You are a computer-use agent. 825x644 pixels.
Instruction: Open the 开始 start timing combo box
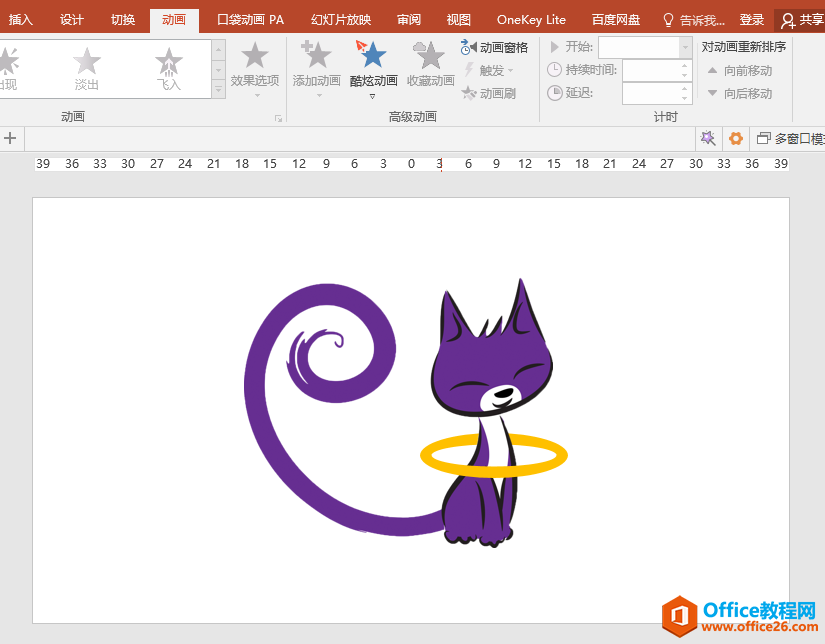pos(685,47)
